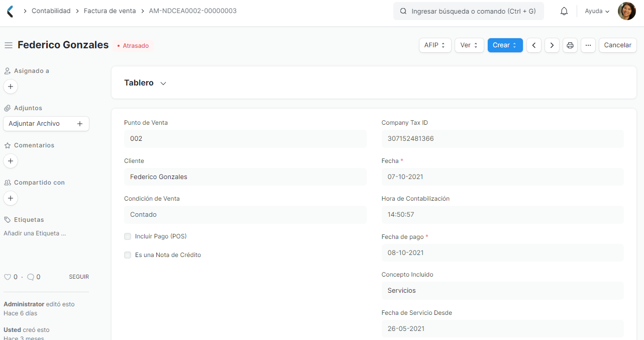644x340 pixels.
Task: Collapse the Tablero section chevron
Action: (x=163, y=83)
